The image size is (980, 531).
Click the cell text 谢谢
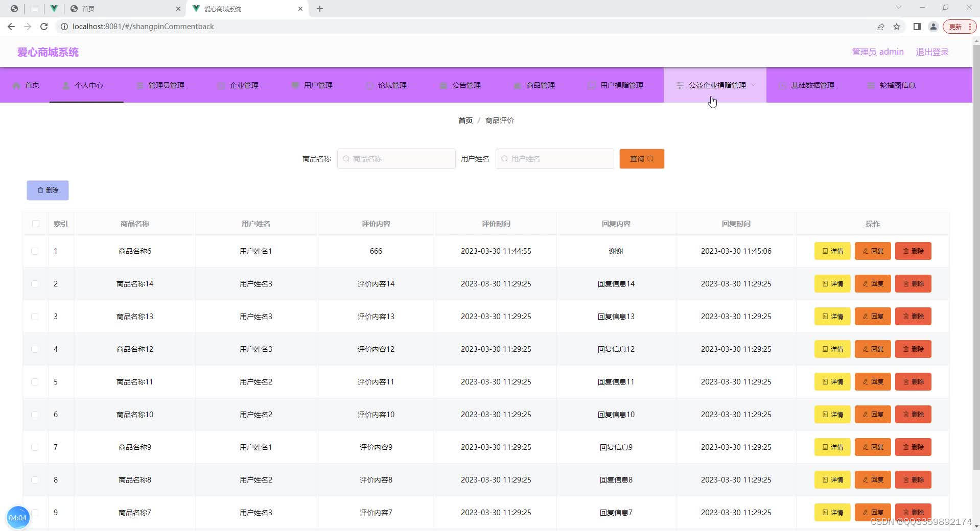(616, 251)
